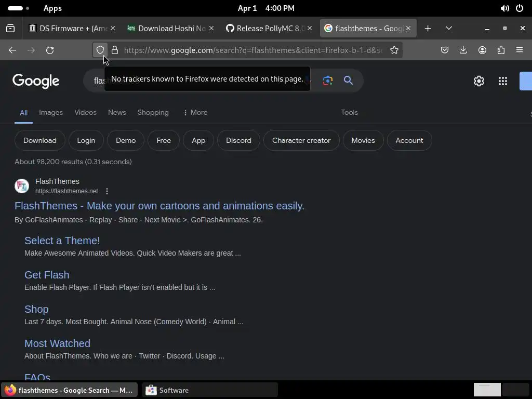Expand the list all tabs chevron
The height and width of the screenshot is (399, 532).
[448, 29]
